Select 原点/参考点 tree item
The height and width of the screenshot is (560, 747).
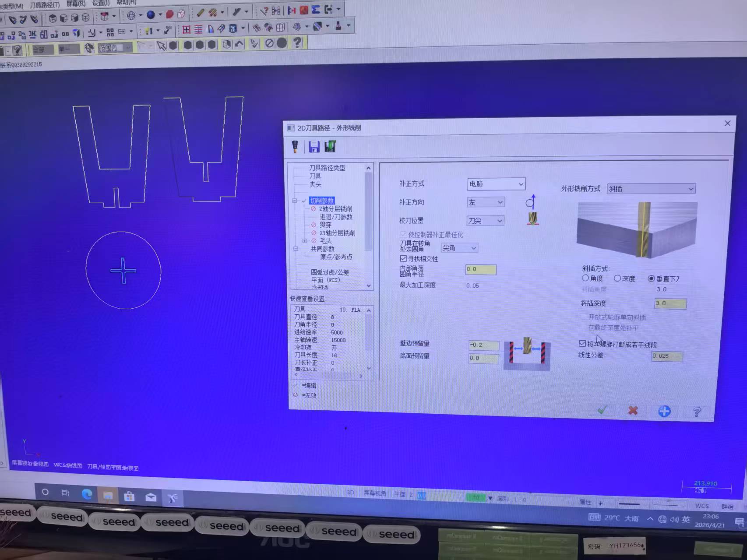[x=336, y=257]
